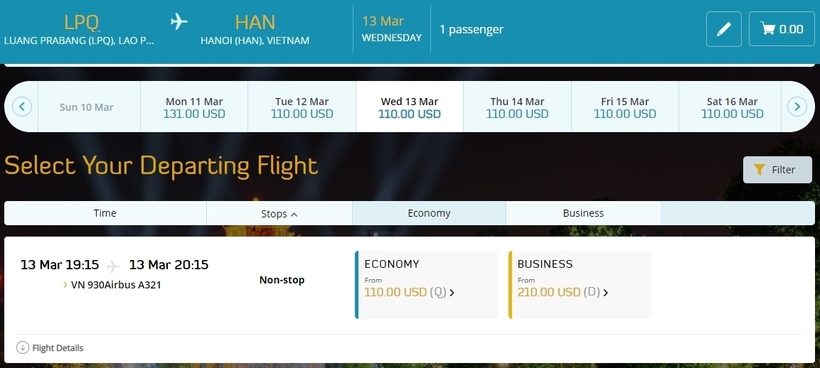
Task: Select Fri 15 Mar date
Action: (625, 107)
